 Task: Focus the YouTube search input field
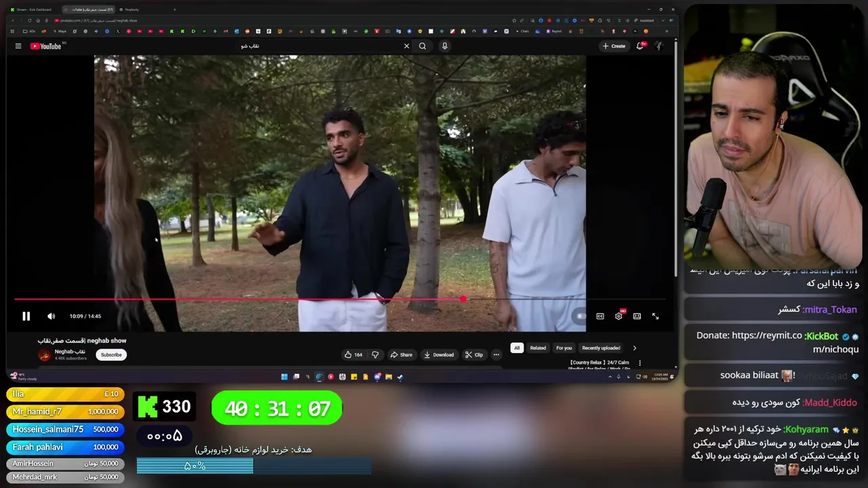coord(319,46)
